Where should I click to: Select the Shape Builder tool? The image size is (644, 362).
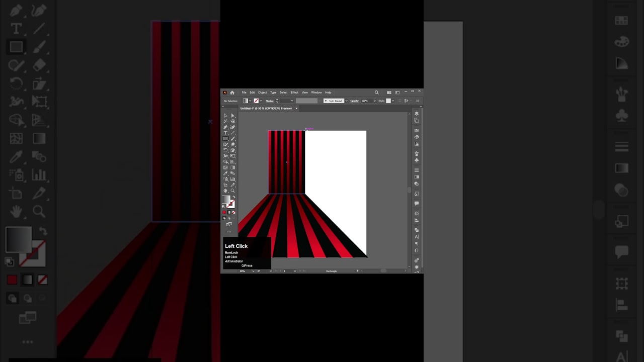pyautogui.click(x=225, y=162)
